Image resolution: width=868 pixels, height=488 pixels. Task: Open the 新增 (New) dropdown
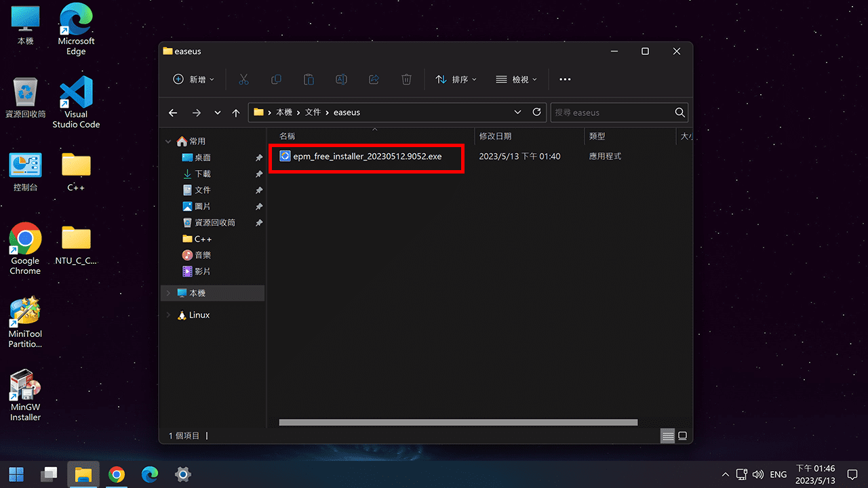click(194, 79)
